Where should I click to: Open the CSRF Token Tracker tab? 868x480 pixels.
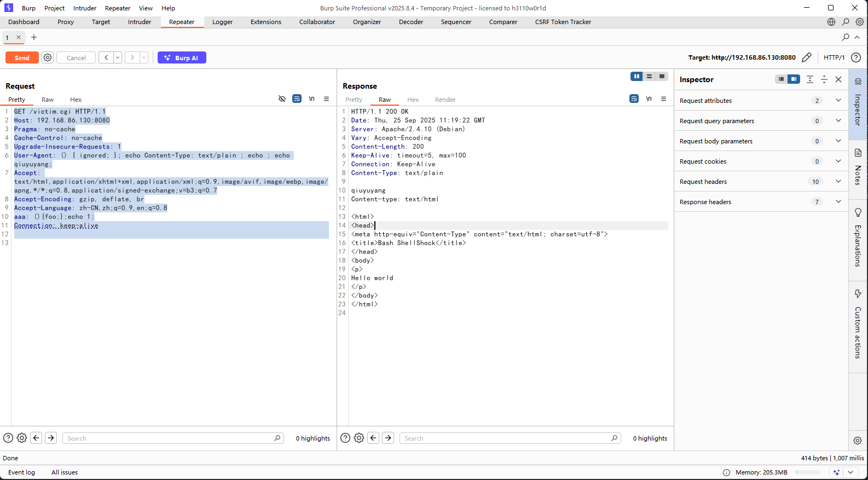click(x=563, y=22)
